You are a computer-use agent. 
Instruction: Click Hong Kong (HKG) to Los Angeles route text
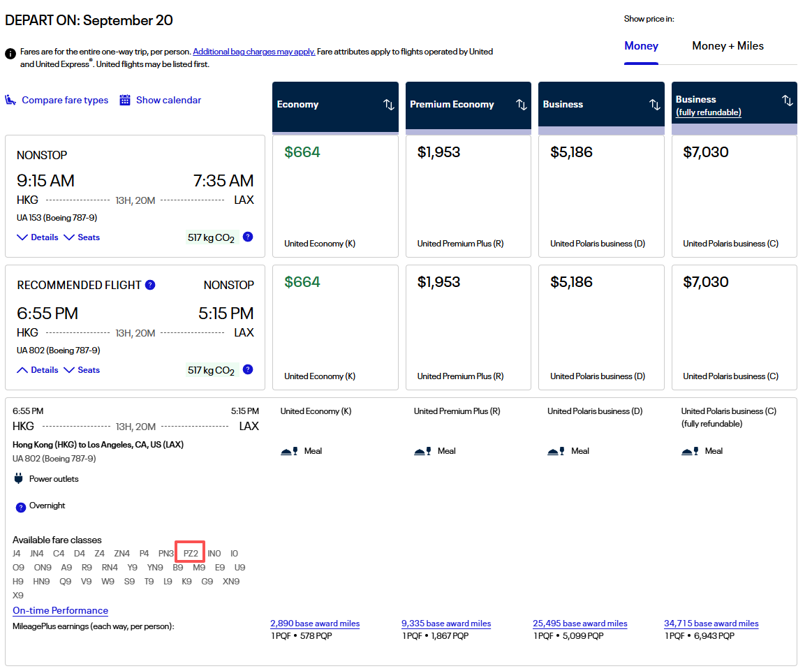pyautogui.click(x=98, y=444)
